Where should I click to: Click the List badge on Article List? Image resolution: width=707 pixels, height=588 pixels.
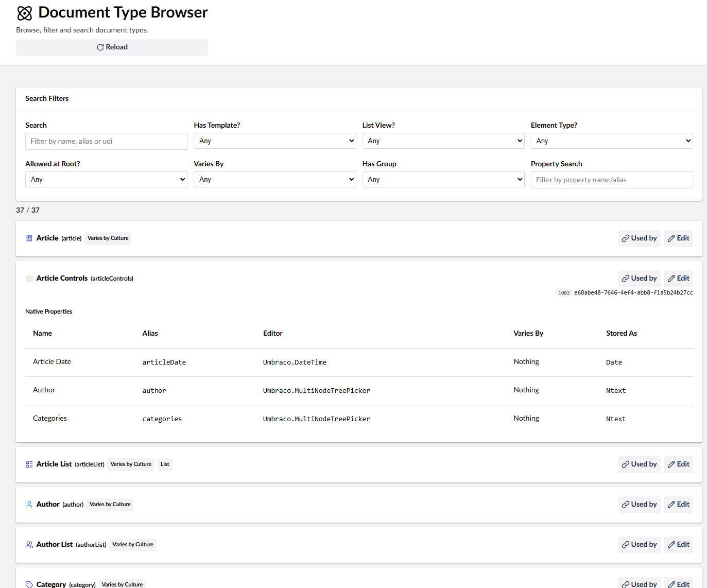tap(165, 464)
